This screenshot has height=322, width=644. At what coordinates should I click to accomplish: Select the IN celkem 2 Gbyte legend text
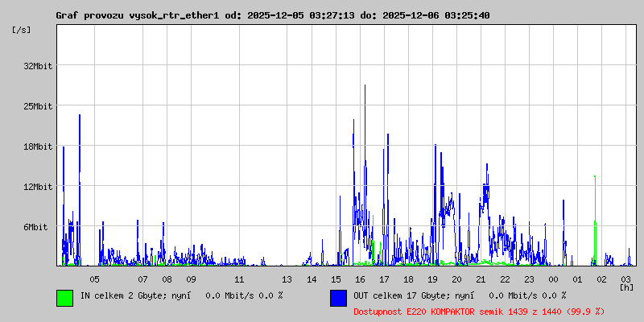point(181,295)
